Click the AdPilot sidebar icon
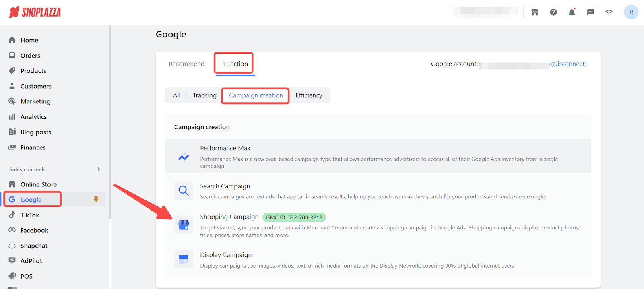644x289 pixels. click(12, 260)
